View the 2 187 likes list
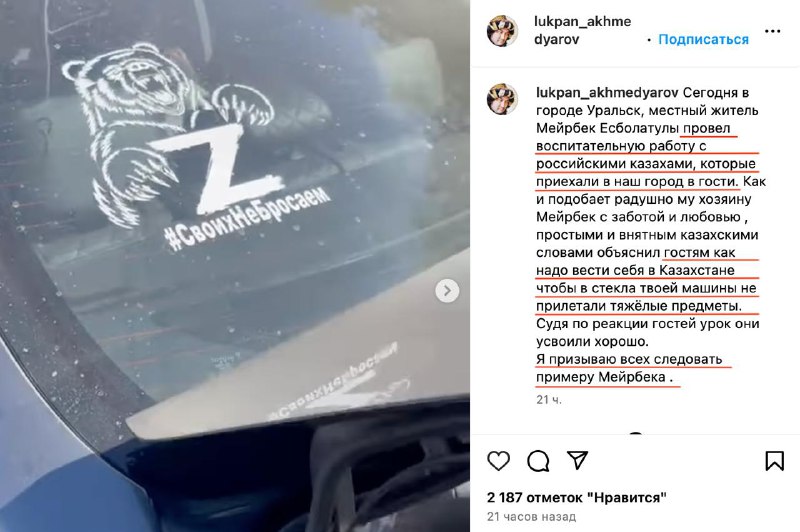The image size is (800, 532). click(x=577, y=497)
